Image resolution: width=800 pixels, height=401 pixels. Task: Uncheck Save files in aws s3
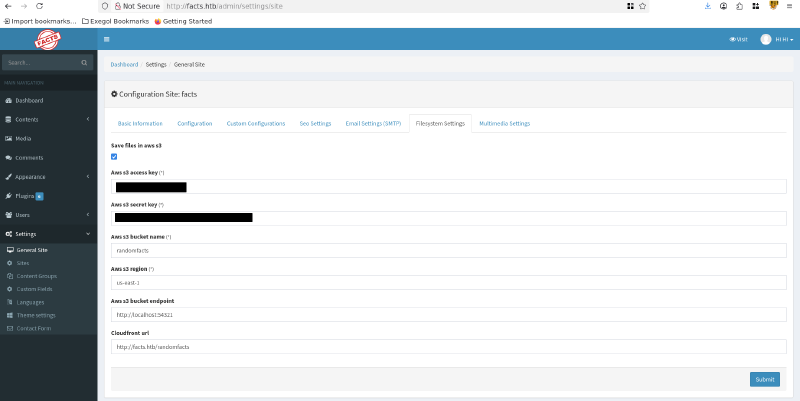point(114,156)
